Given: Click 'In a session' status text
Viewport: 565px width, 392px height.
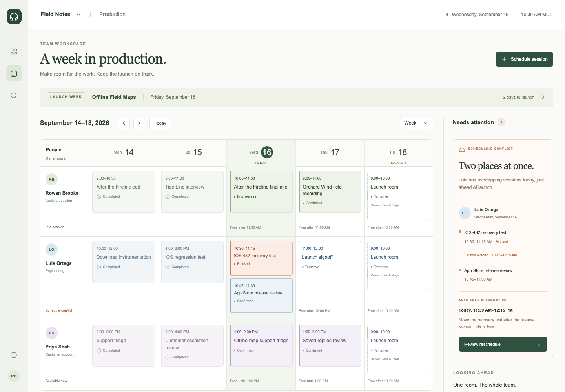Looking at the screenshot, I should coord(55,227).
